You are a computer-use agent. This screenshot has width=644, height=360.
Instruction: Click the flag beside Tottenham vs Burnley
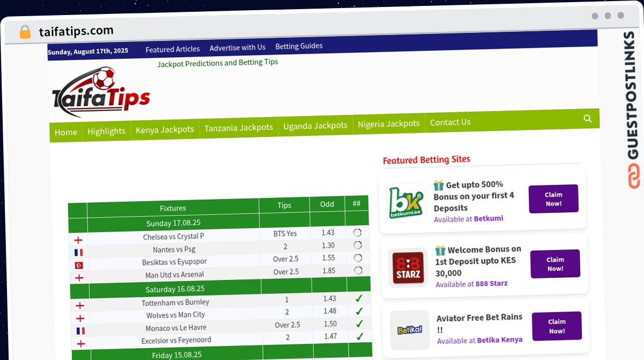80,306
